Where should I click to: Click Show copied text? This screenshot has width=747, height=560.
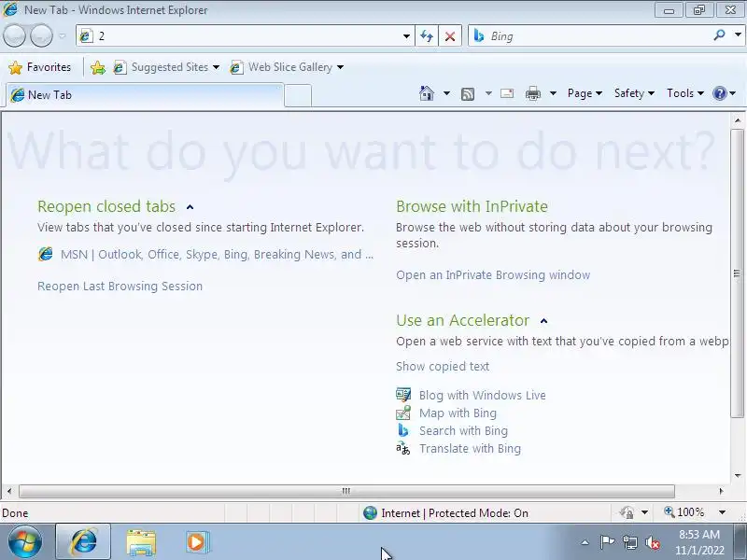coord(443,367)
